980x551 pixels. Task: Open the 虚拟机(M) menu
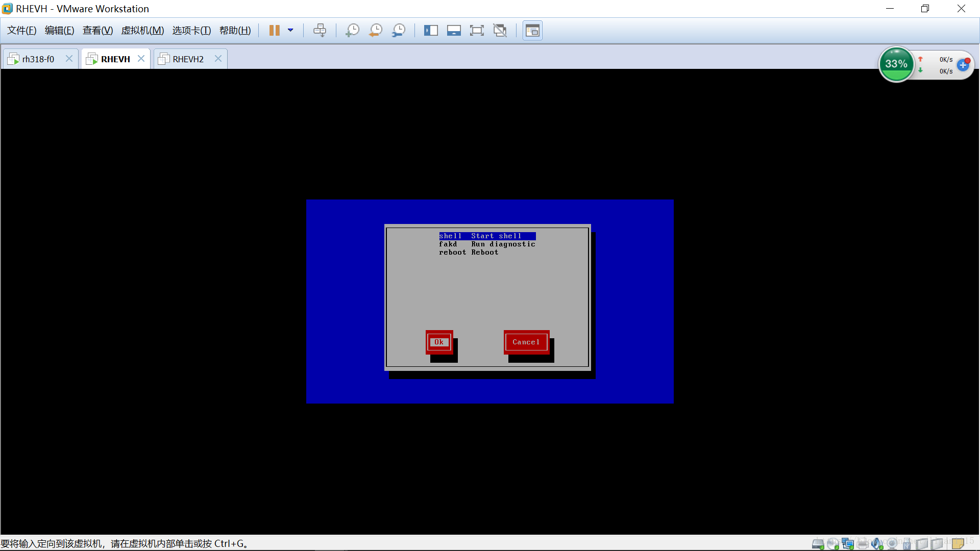coord(142,31)
